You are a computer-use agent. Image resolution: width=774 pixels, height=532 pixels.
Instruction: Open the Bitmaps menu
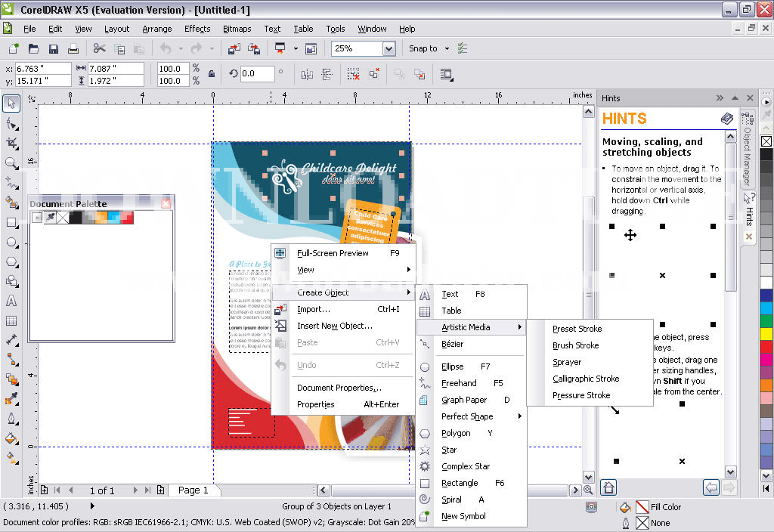coord(237,29)
